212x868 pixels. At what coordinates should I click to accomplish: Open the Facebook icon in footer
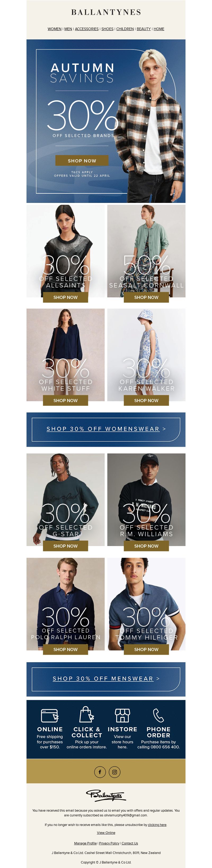point(100,772)
